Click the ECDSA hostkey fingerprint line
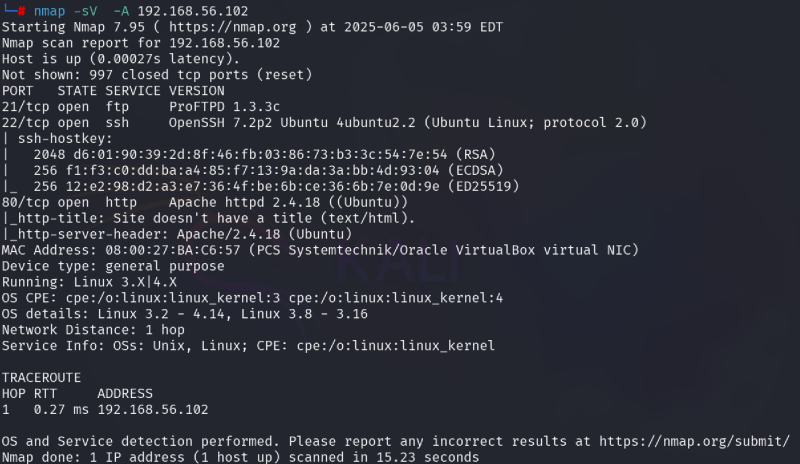 tap(268, 170)
